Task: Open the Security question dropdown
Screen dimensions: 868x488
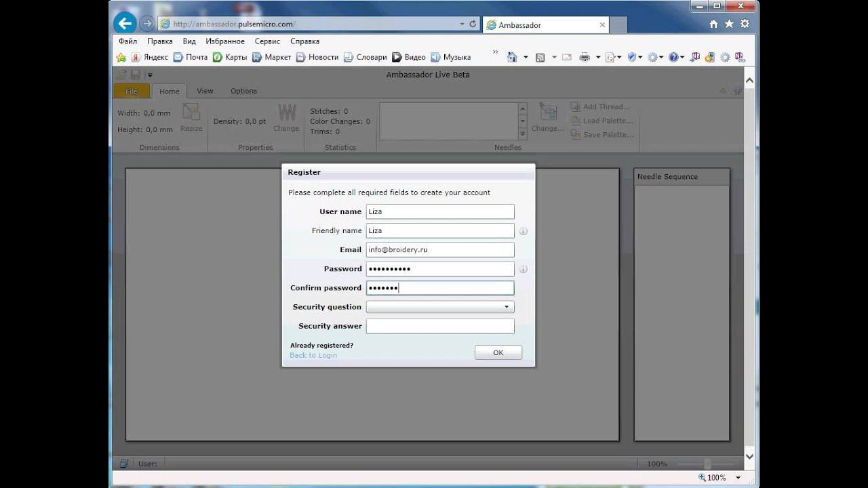Action: point(440,307)
